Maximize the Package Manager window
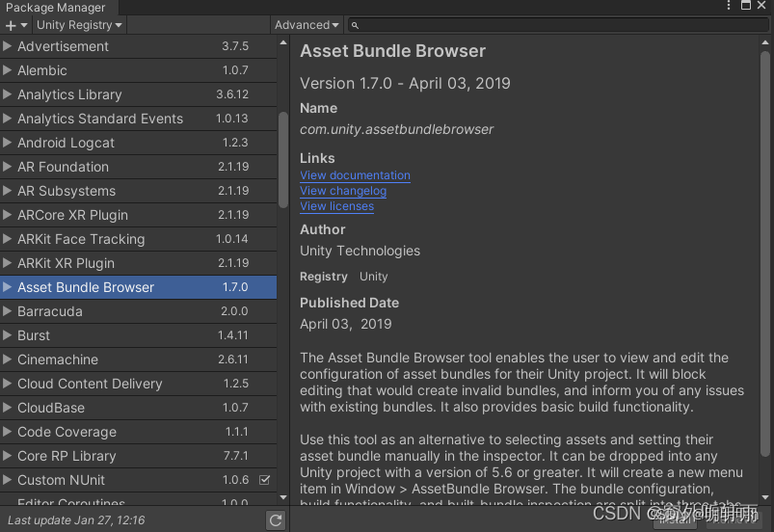774x532 pixels. (x=746, y=6)
